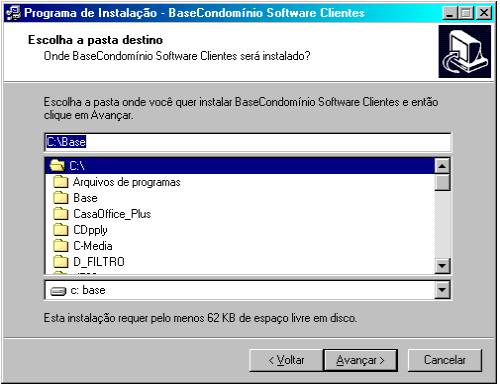
Task: Click folder list scrollbar down arrow
Action: (x=442, y=266)
